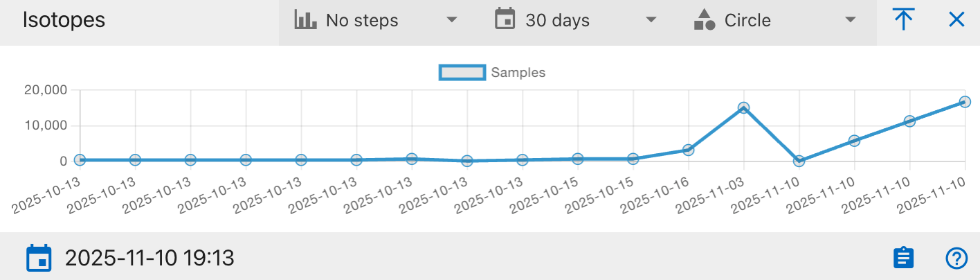Click the bar chart steps icon
The width and height of the screenshot is (980, 280).
tap(305, 20)
